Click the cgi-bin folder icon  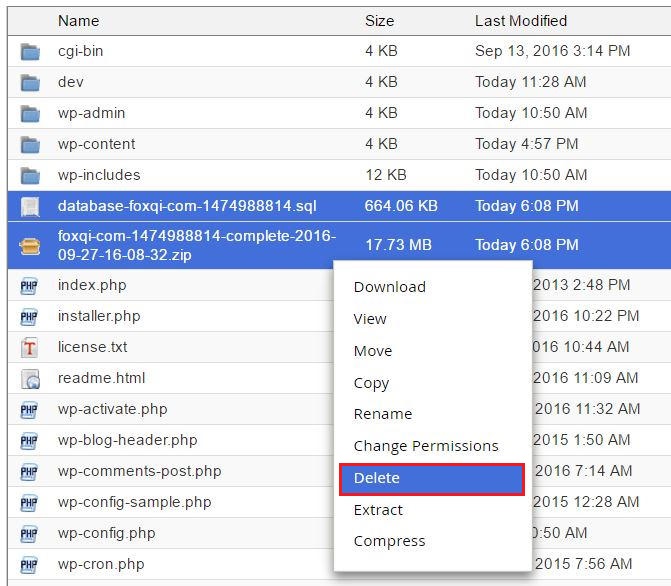pyautogui.click(x=30, y=52)
